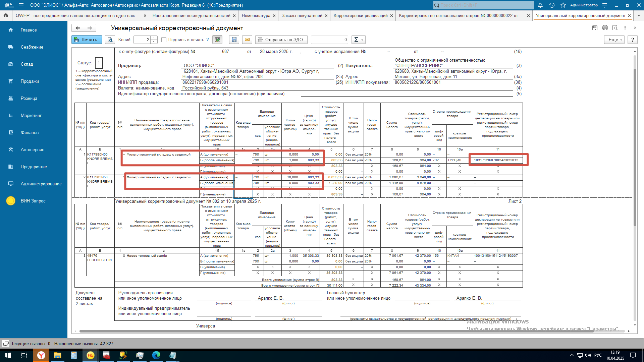Image resolution: width=644 pixels, height=362 pixels.
Task: Switch to Номенклатура tab
Action: (256, 15)
